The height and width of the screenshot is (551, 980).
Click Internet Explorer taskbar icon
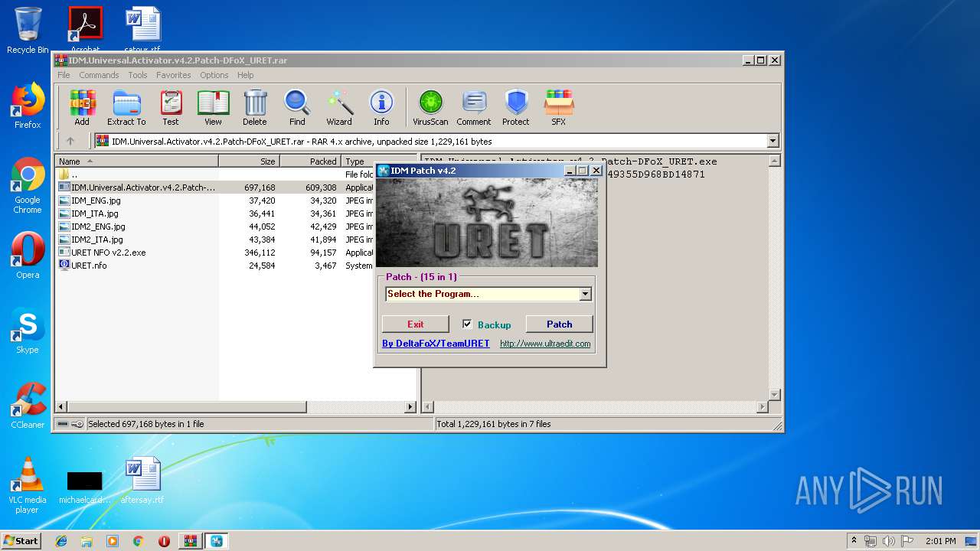61,541
